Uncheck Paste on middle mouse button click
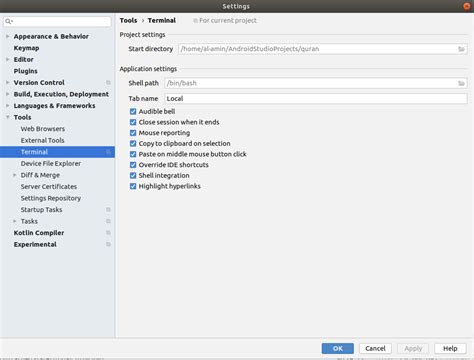Viewport: 474px width, 360px height. click(x=133, y=154)
